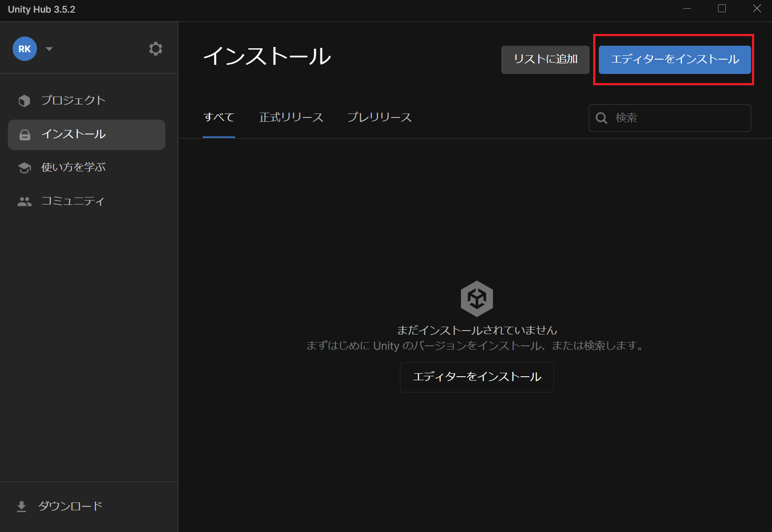The width and height of the screenshot is (772, 532).
Task: Open the プロジェクト sidebar item
Action: tap(87, 100)
